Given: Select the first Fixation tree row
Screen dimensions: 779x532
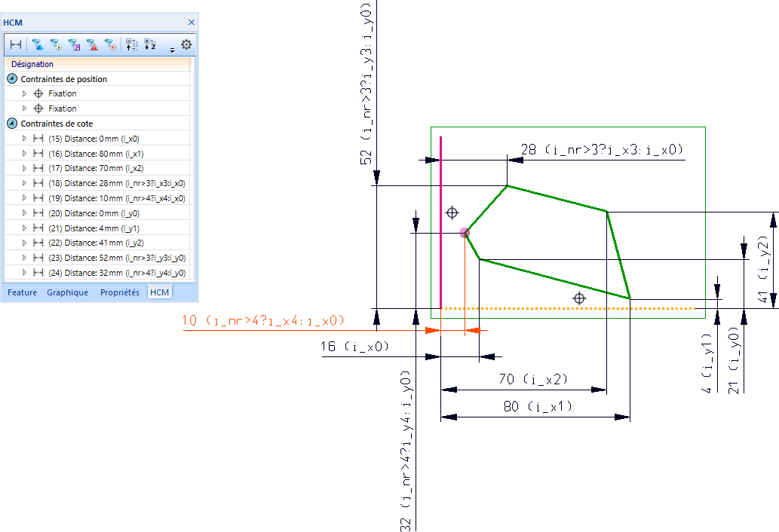Looking at the screenshot, I should tap(98, 93).
